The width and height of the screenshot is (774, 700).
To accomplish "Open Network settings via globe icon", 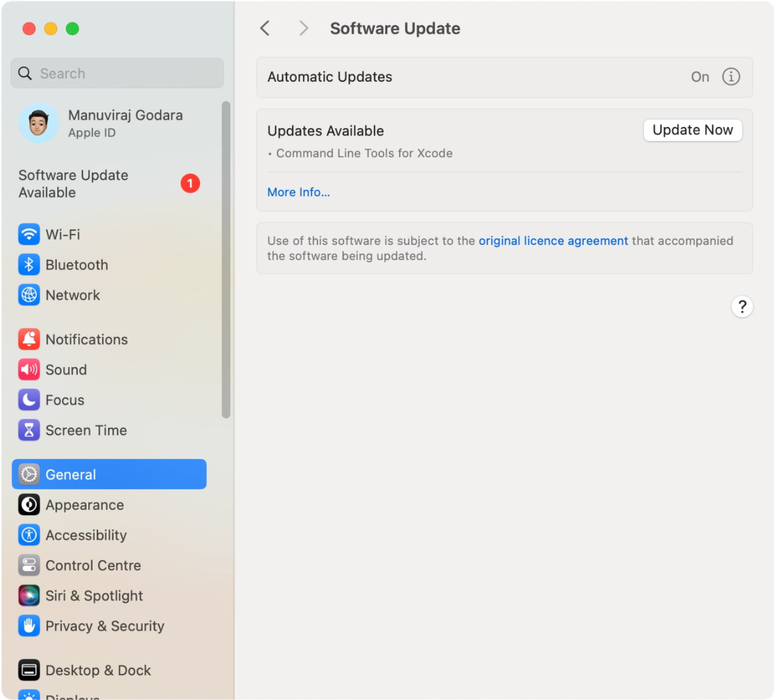I will pyautogui.click(x=29, y=295).
